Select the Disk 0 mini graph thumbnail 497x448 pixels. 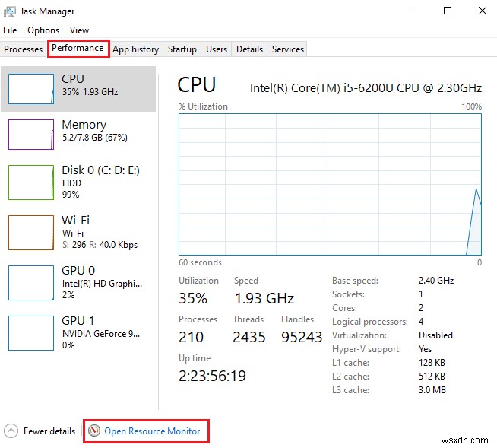tap(31, 182)
